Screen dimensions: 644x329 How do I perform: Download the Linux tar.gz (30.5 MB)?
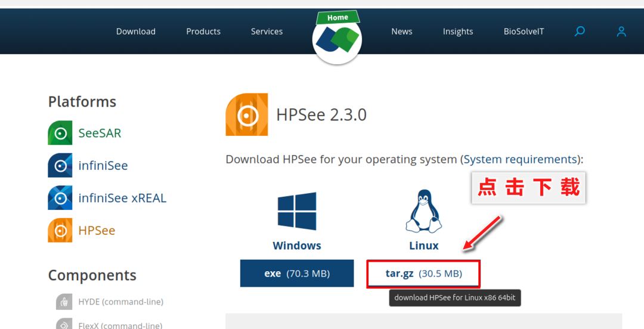point(423,274)
